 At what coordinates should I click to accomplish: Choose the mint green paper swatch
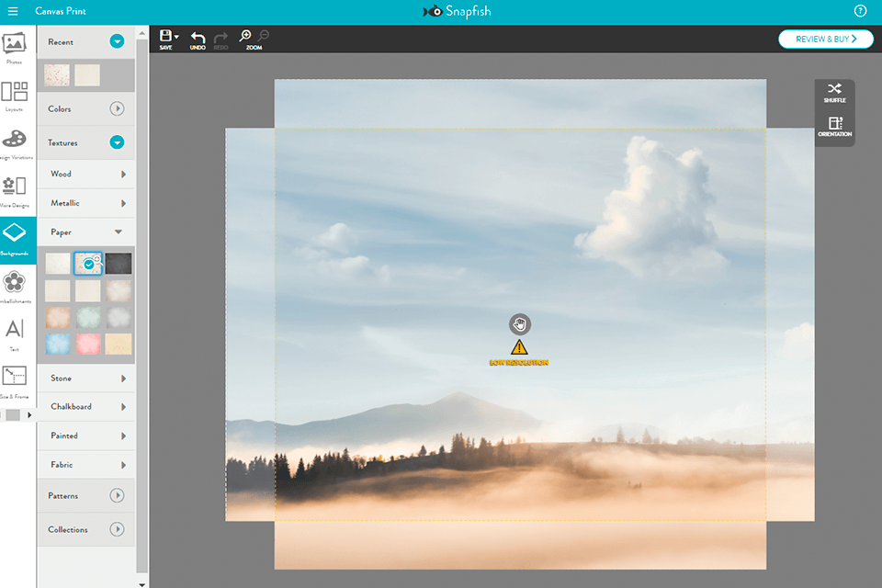[x=88, y=317]
